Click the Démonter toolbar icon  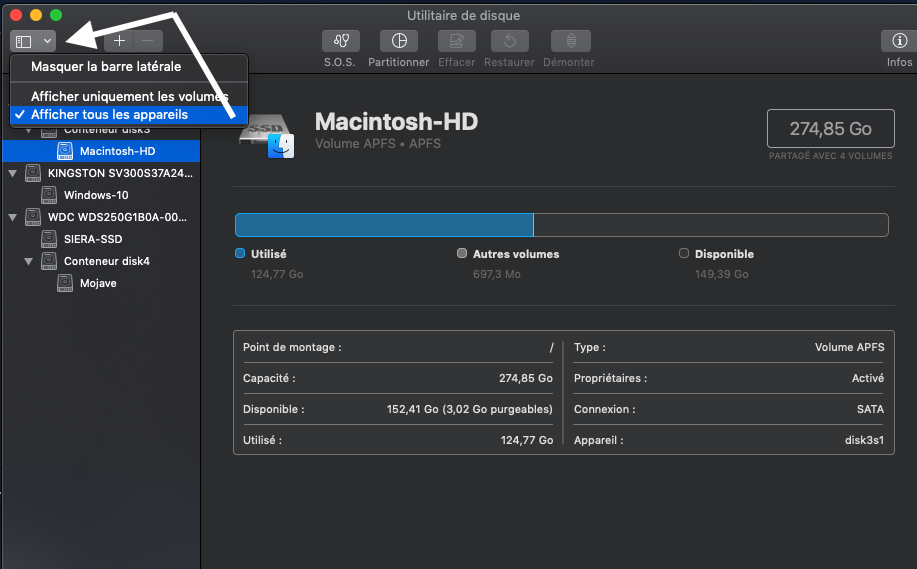(571, 41)
